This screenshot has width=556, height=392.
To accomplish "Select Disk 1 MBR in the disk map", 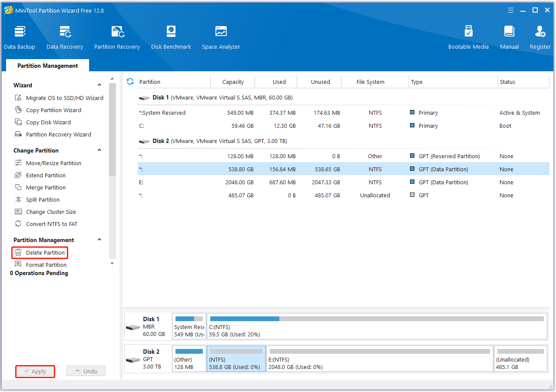I will coord(148,326).
